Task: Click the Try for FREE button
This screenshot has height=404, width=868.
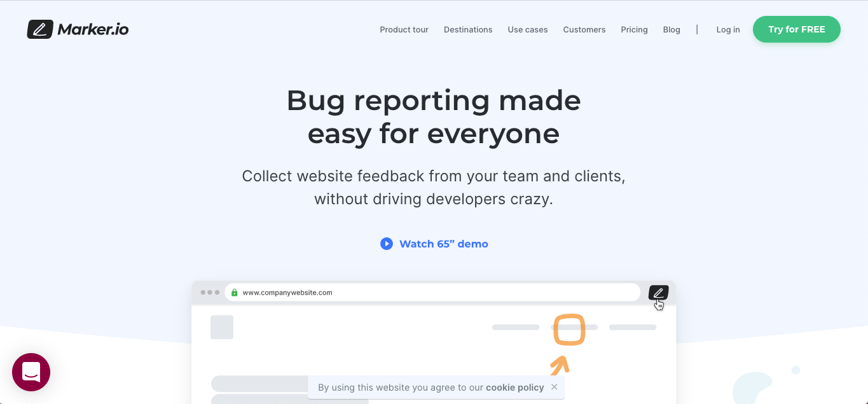Action: point(797,29)
